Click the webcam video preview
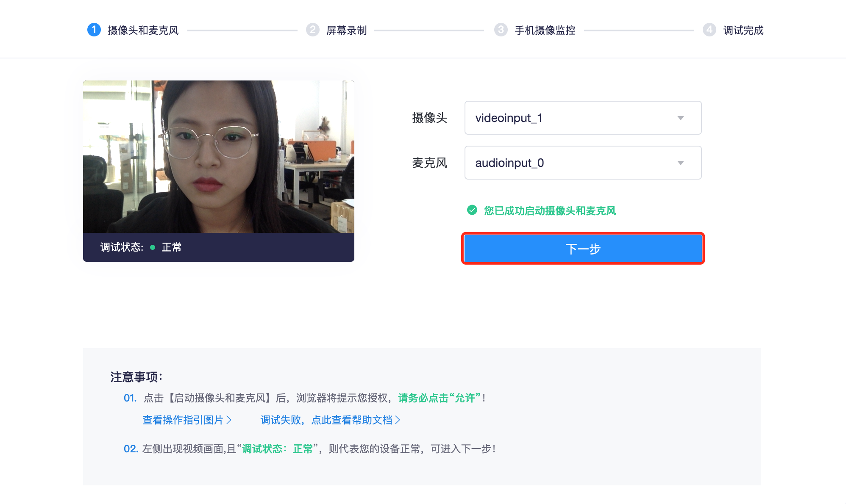 (x=218, y=156)
